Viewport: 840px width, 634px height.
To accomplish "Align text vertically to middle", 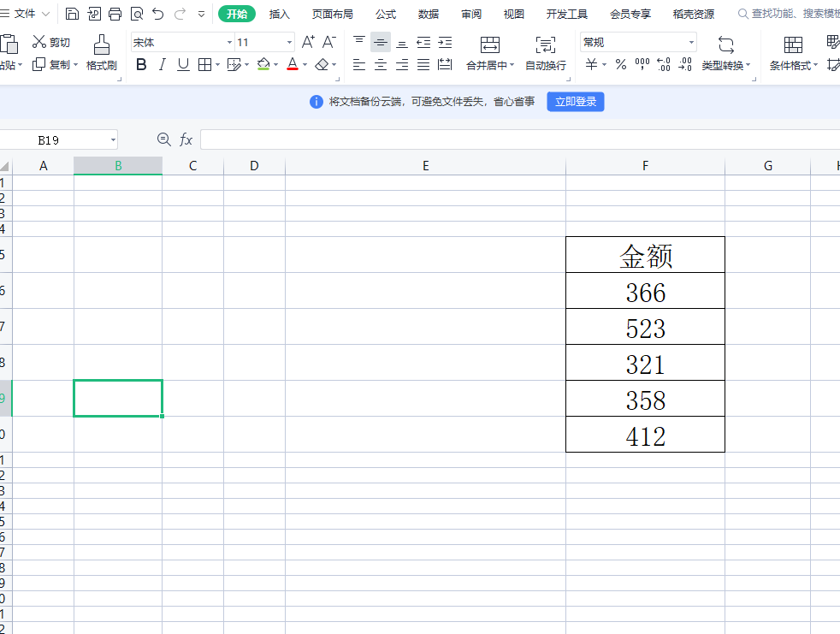I will click(381, 42).
